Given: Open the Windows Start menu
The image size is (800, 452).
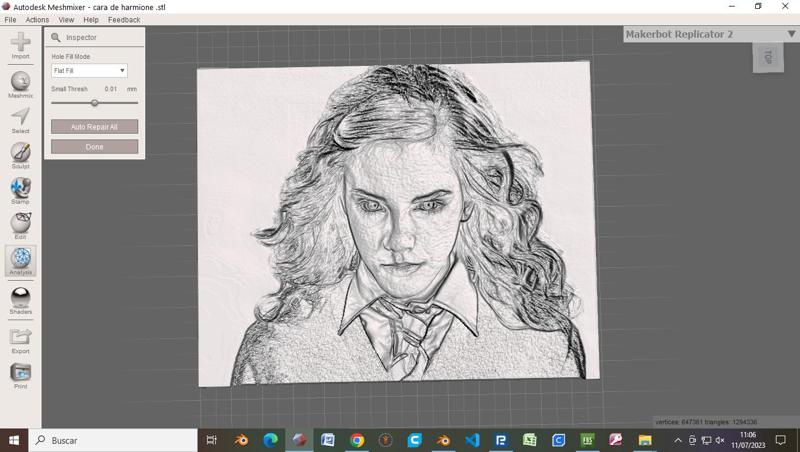Looking at the screenshot, I should point(14,440).
